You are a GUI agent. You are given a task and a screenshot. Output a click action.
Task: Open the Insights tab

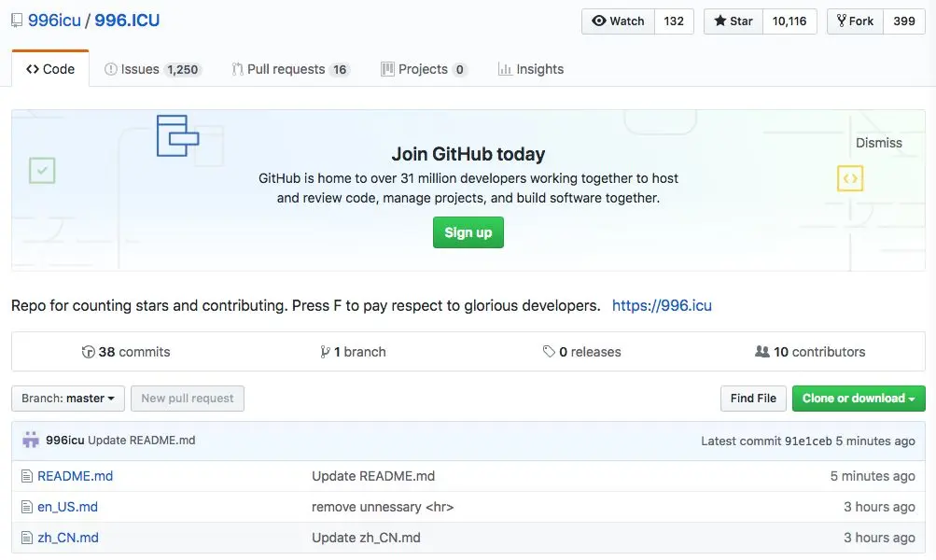pyautogui.click(x=531, y=69)
